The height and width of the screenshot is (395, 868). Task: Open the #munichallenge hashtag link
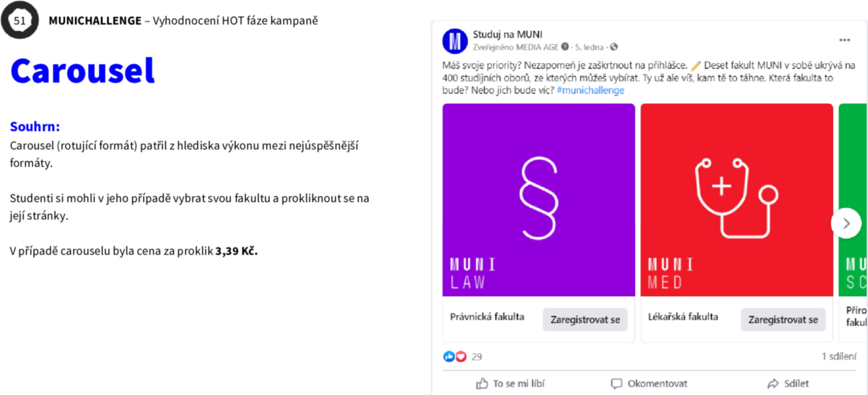[x=590, y=90]
